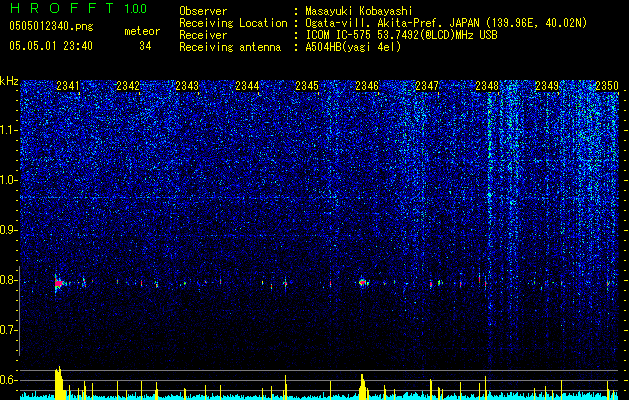Click the date stamp 05.05.01 23:40
This screenshot has width=629, height=400.
(51, 46)
